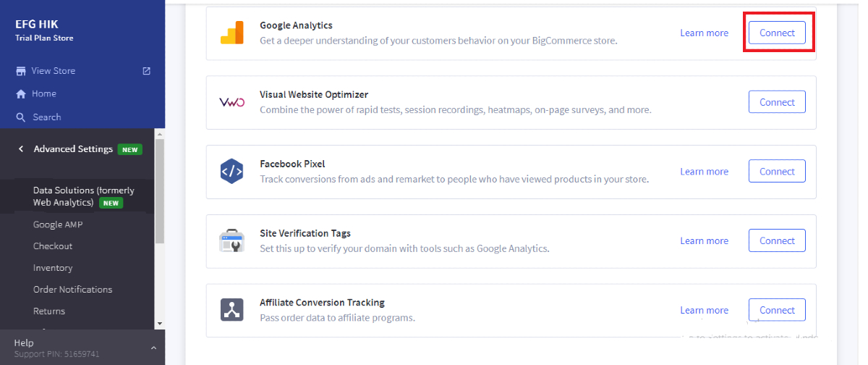Collapse Advanced Settings with back chevron
Image resolution: width=868 pixels, height=365 pixels.
click(21, 149)
